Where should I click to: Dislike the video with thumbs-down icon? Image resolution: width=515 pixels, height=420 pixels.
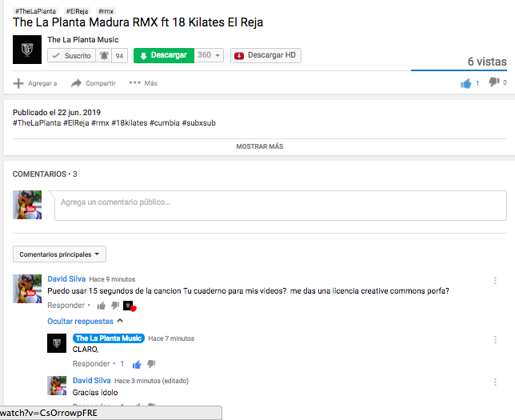pyautogui.click(x=493, y=82)
